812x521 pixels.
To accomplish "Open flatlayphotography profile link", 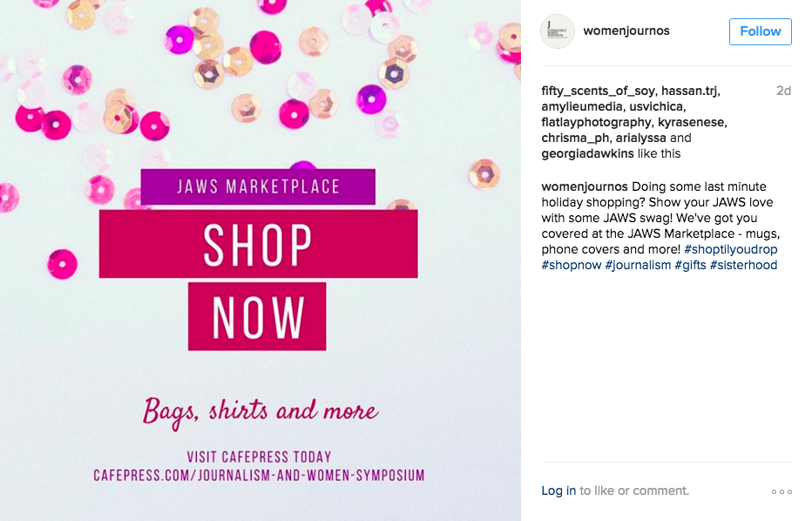I will click(596, 122).
